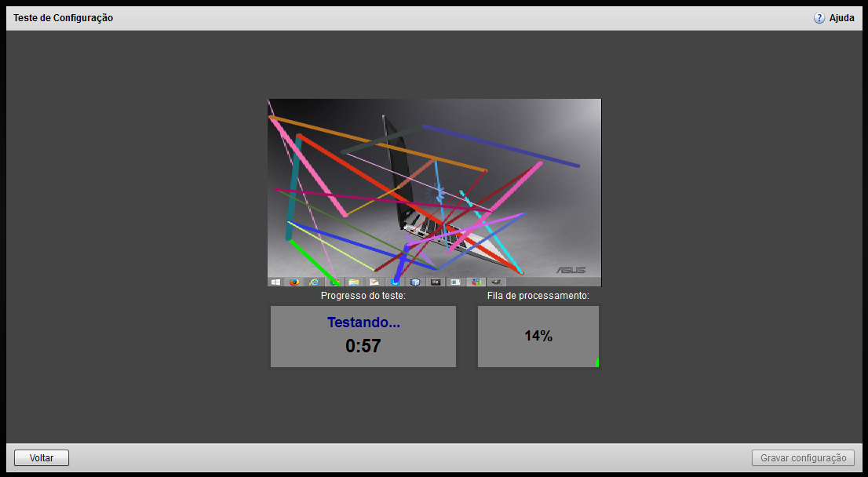Image resolution: width=868 pixels, height=477 pixels.
Task: Click the Firefox icon in the previewed taskbar
Action: [294, 282]
